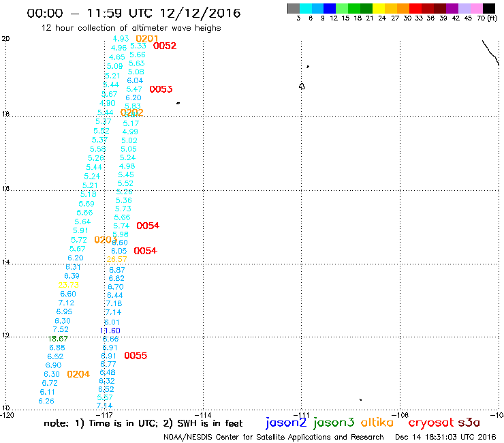The image size is (504, 443).
Task: Click the wave height value 4.98
Action: 127,166
